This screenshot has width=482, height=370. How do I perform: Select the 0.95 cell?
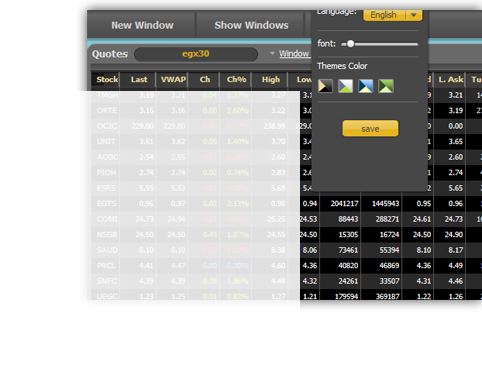pos(418,204)
